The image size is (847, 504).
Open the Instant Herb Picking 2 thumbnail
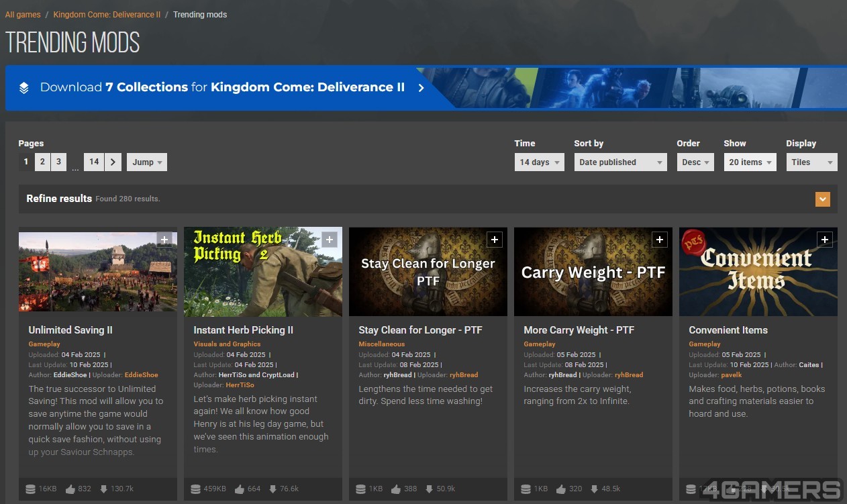click(263, 271)
